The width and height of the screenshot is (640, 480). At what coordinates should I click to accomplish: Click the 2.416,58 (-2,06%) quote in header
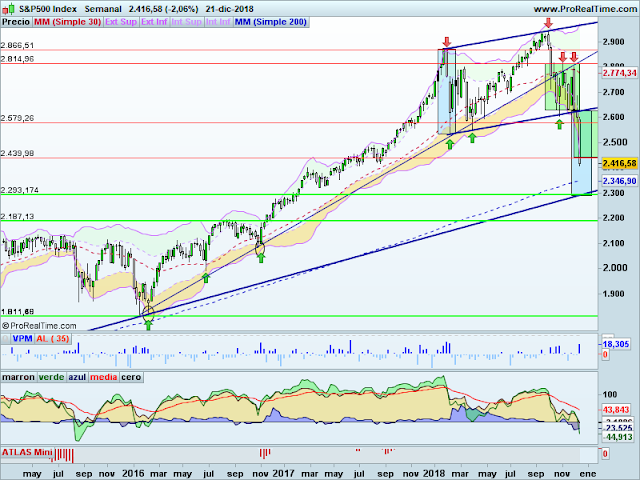163,9
